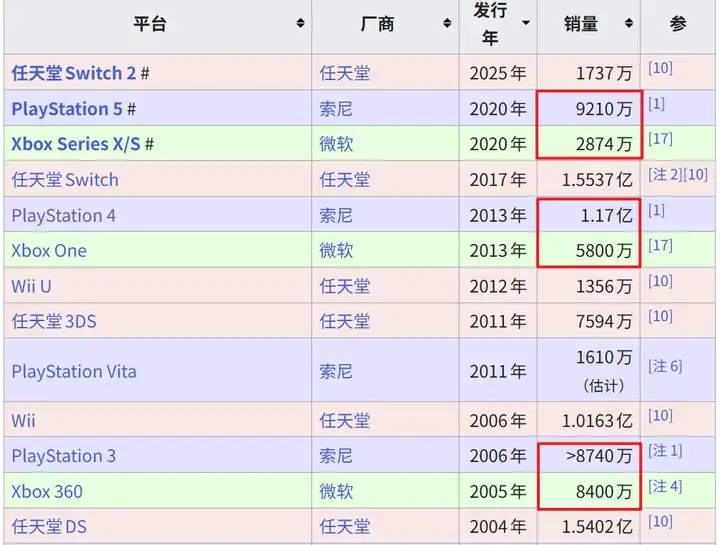Select sales value 1737万
The height and width of the screenshot is (545, 720).
point(604,73)
